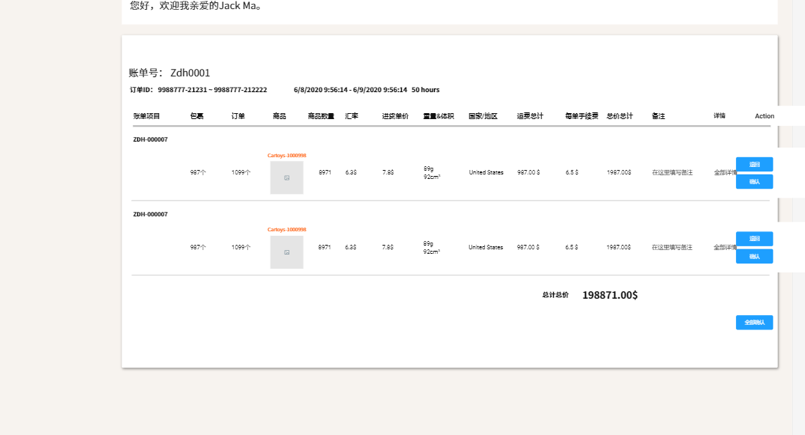The height and width of the screenshot is (435, 805).
Task: Select the 国家/地区 column header
Action: [x=483, y=116]
